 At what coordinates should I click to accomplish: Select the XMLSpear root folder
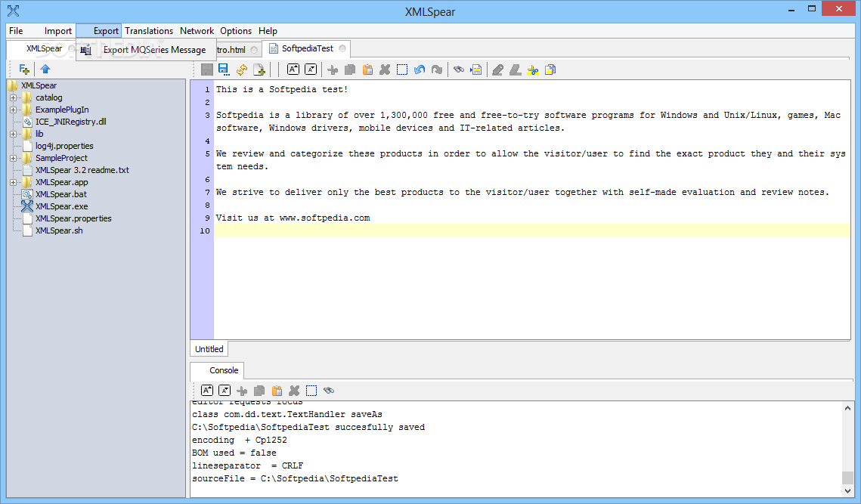click(39, 85)
